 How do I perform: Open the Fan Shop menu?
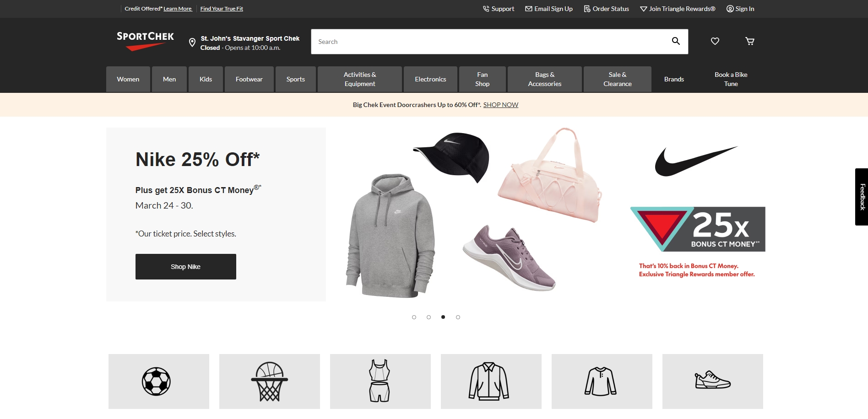click(x=483, y=79)
